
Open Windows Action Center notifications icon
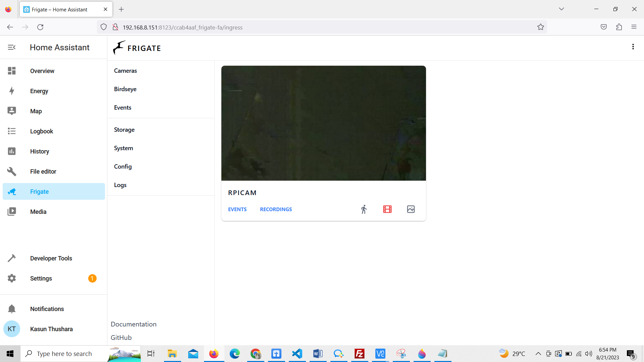[631, 354]
